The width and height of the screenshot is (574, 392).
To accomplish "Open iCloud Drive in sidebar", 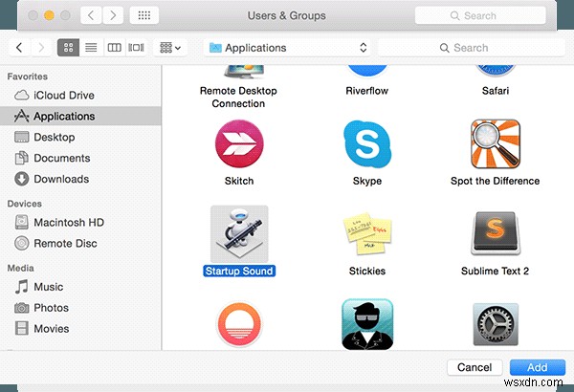I will point(80,96).
